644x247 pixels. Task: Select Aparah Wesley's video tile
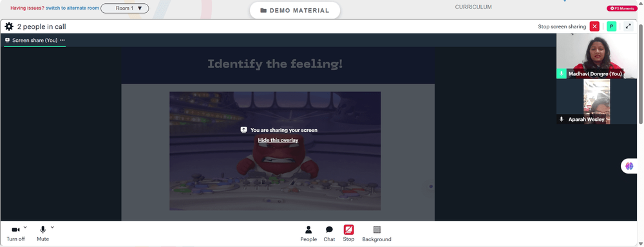596,102
